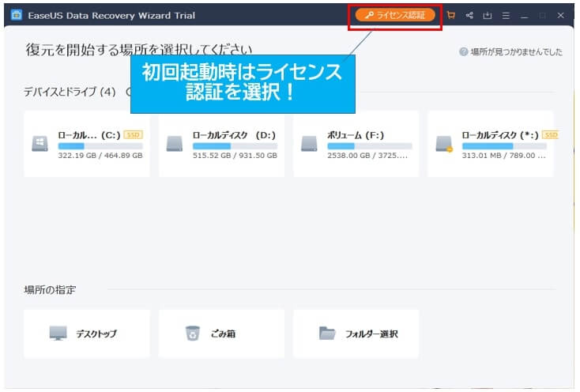The height and width of the screenshot is (392, 580).
Task: Click the C: drive usage bar
Action: coord(100,146)
